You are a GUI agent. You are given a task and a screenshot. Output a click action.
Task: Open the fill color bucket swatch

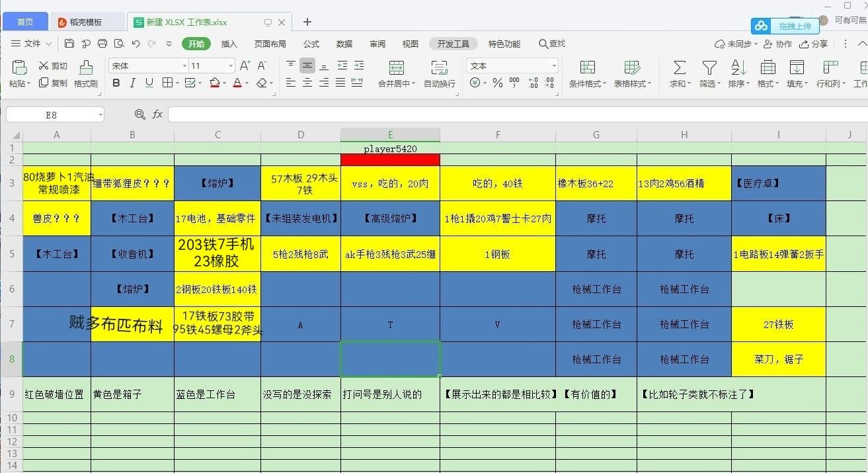click(x=214, y=83)
